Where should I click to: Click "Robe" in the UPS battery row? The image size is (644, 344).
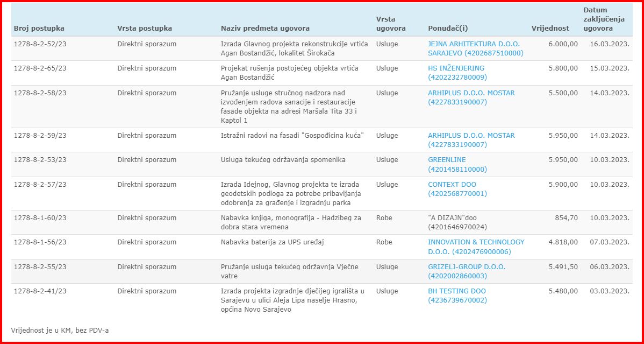384,242
